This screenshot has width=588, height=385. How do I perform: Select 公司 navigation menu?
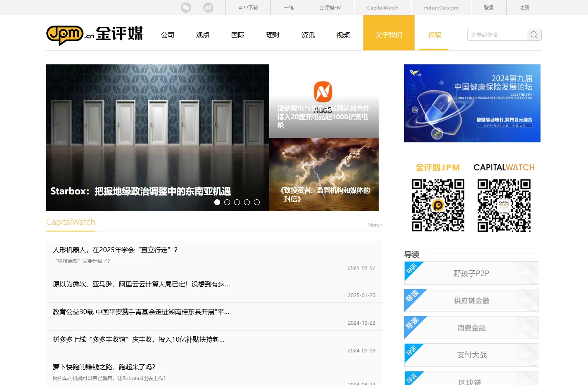(168, 35)
